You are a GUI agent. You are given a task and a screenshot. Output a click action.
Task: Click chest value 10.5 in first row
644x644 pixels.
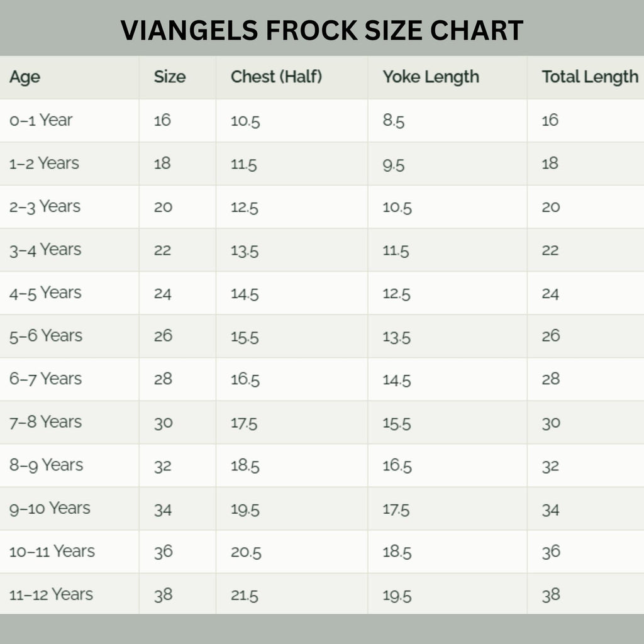[245, 121]
